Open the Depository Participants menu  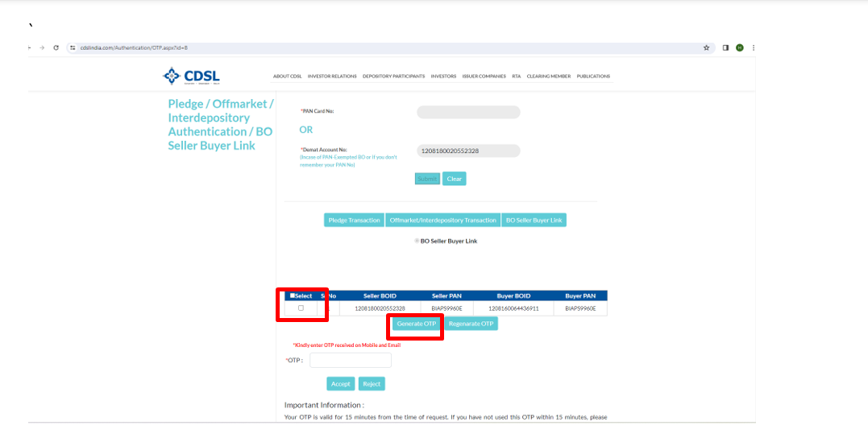tap(393, 76)
